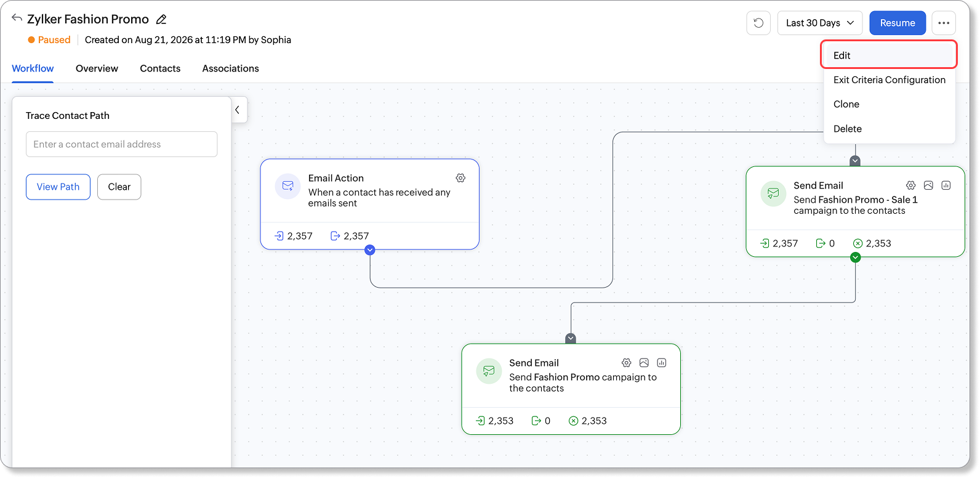This screenshot has height=478, width=980.
Task: Click gray input connector atop Sale 1 card
Action: [855, 161]
